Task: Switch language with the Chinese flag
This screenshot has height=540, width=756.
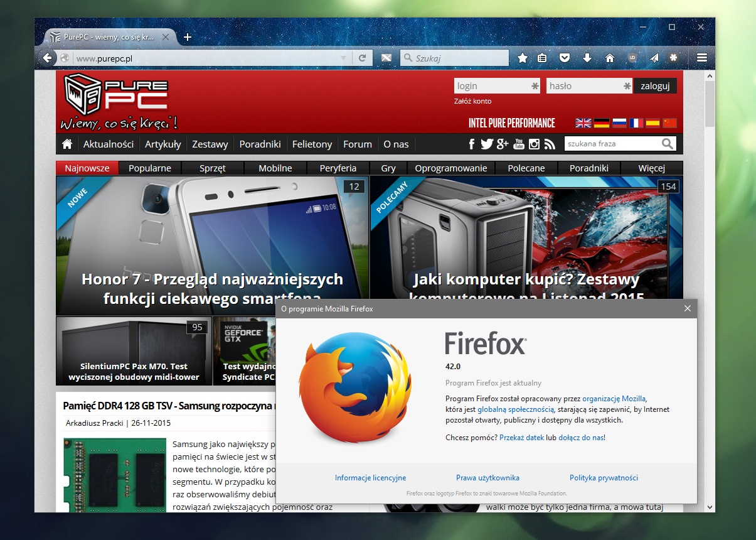Action: pos(670,123)
